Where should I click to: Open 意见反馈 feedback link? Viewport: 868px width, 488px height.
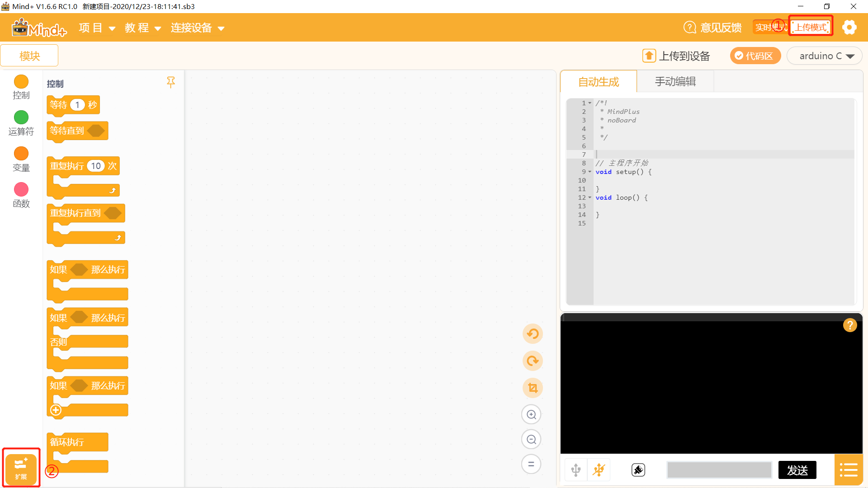tap(721, 28)
